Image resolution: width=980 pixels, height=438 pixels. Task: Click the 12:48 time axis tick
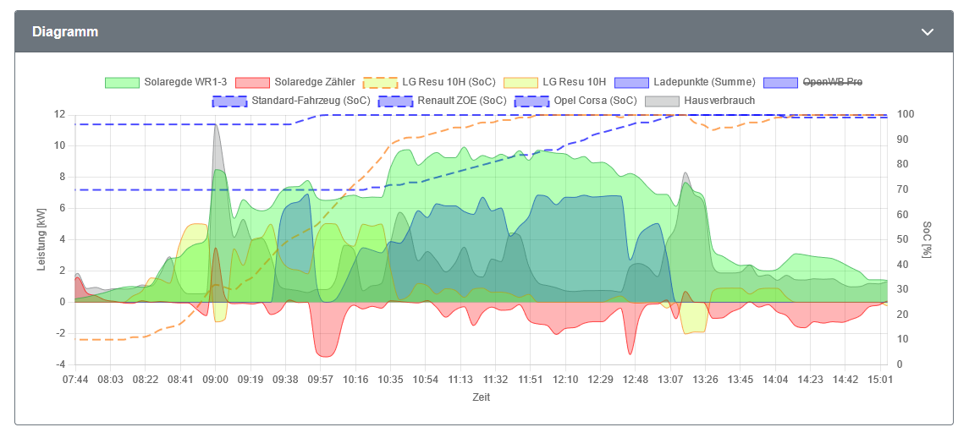click(x=636, y=379)
